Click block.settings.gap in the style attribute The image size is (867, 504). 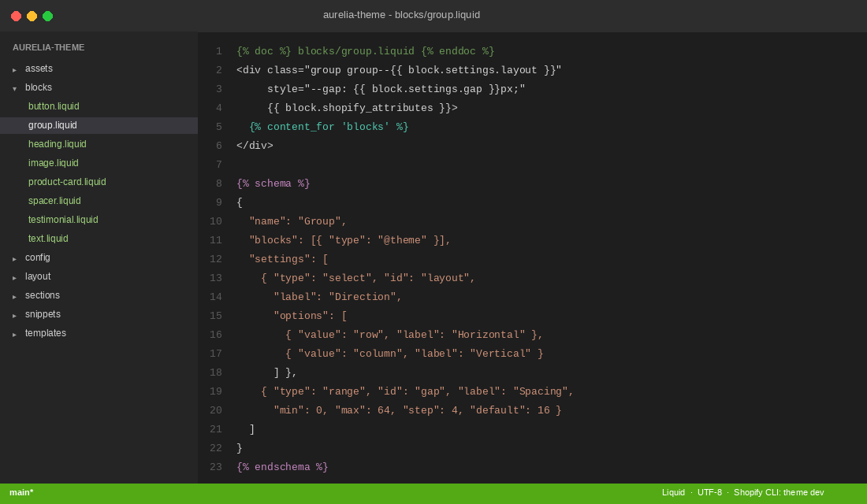click(x=427, y=89)
